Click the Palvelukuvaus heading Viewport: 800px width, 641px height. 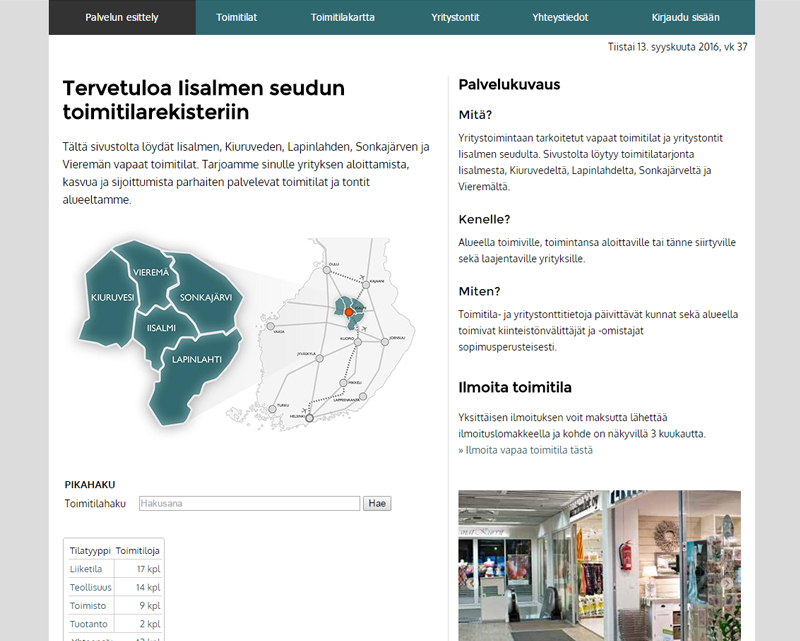(x=509, y=85)
